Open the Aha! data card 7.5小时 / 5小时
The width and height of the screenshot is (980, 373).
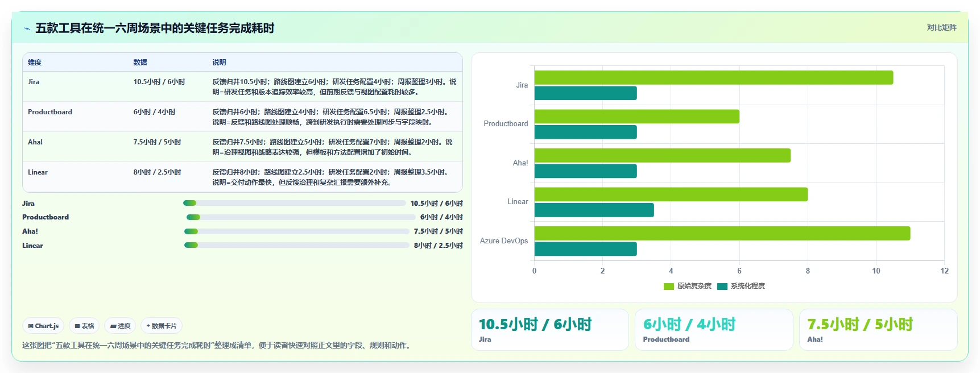pyautogui.click(x=878, y=330)
